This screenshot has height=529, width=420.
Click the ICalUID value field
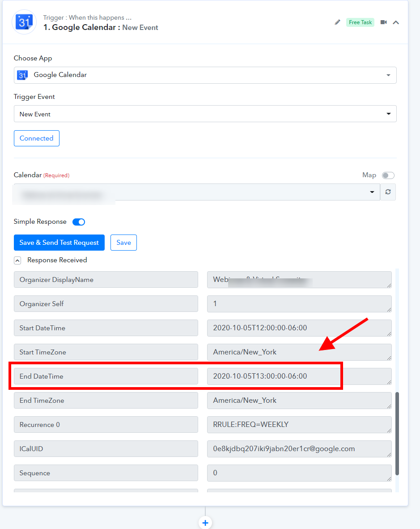coord(299,449)
